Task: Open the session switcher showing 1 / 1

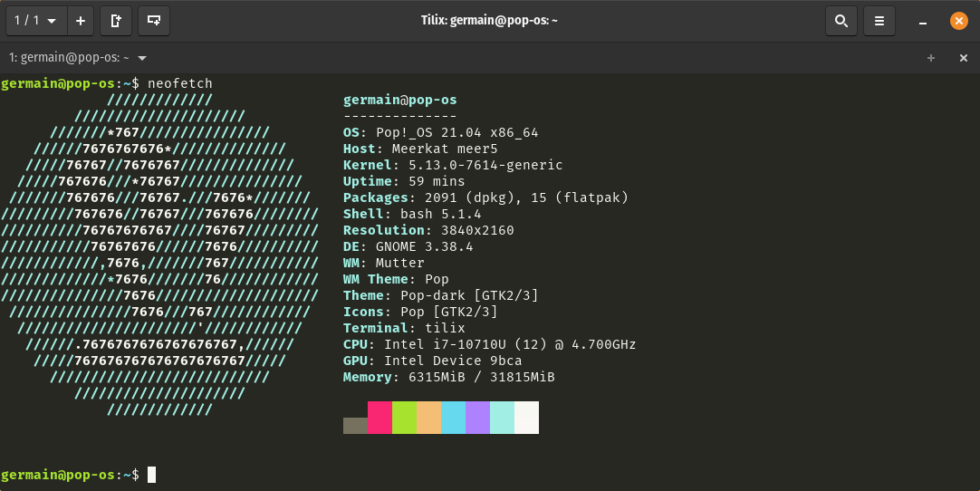Action: tap(35, 21)
